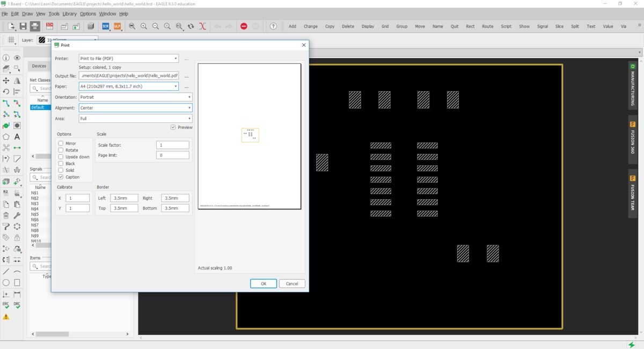
Task: Click the grid settings icon
Action: tap(11, 40)
